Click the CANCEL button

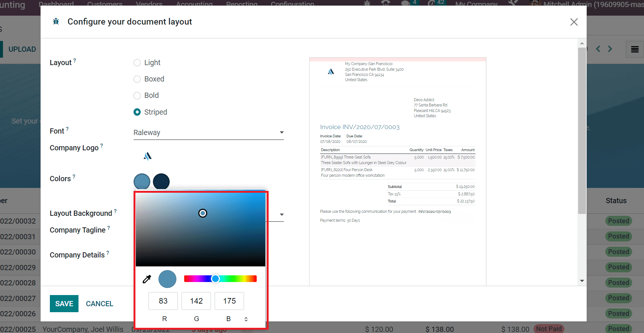[100, 304]
